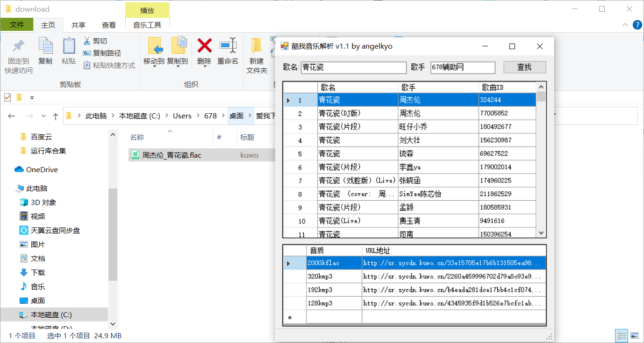Click the 酷我音乐解析 app title icon
644x343 pixels.
tap(284, 46)
